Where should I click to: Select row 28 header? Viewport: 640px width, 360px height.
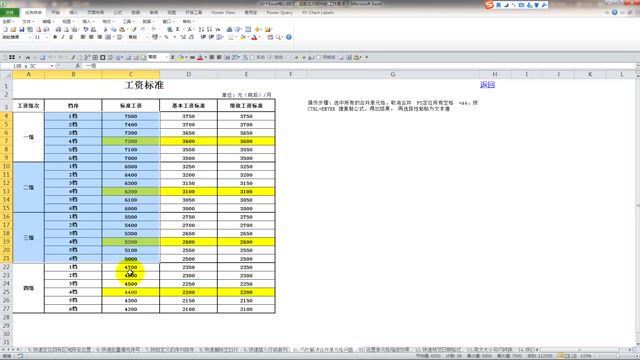pos(6,317)
